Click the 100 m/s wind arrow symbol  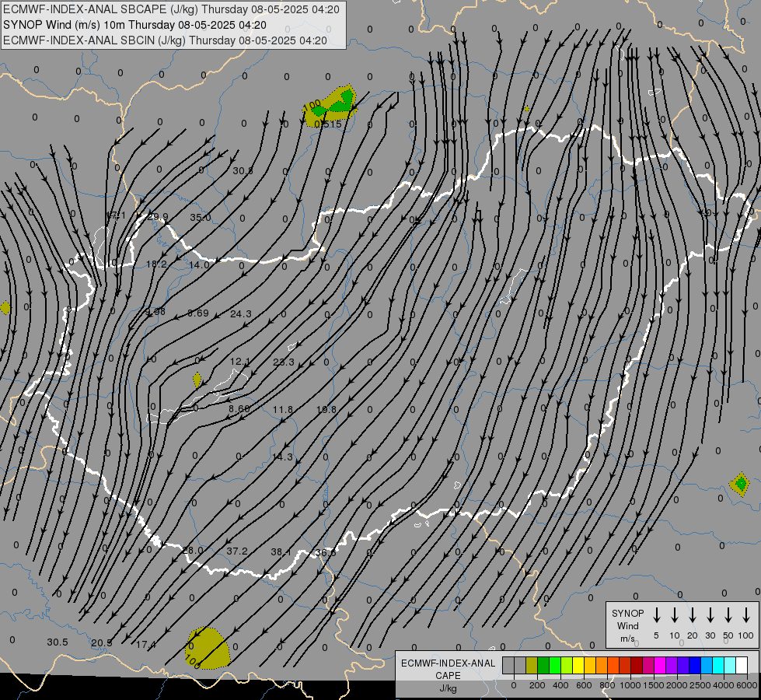[x=746, y=615]
